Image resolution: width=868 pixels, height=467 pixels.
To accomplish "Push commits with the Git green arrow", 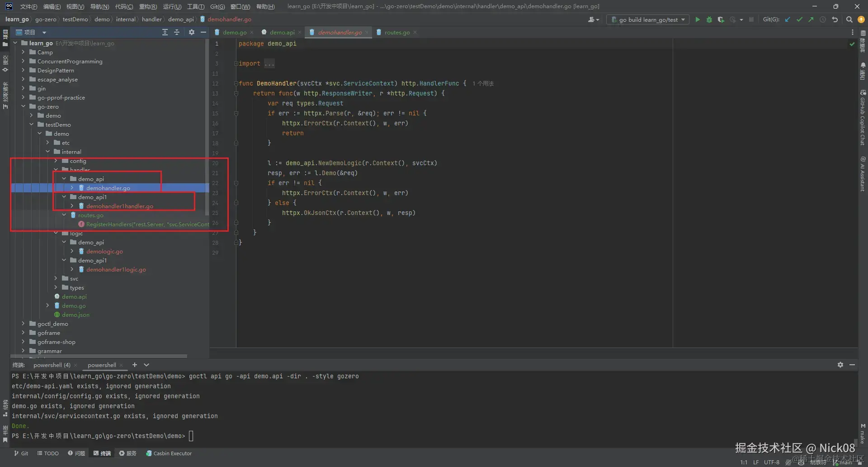I will 811,19.
